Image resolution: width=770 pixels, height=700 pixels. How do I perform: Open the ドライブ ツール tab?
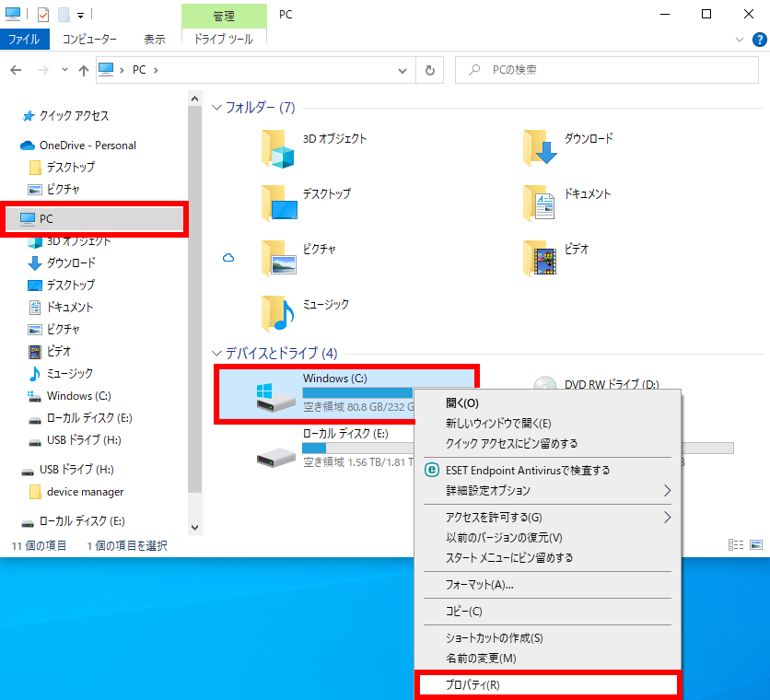(x=224, y=40)
